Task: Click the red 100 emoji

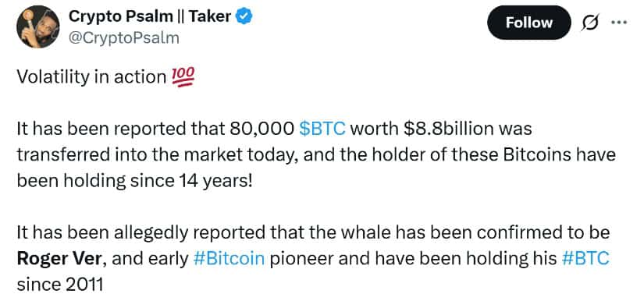Action: pyautogui.click(x=182, y=76)
